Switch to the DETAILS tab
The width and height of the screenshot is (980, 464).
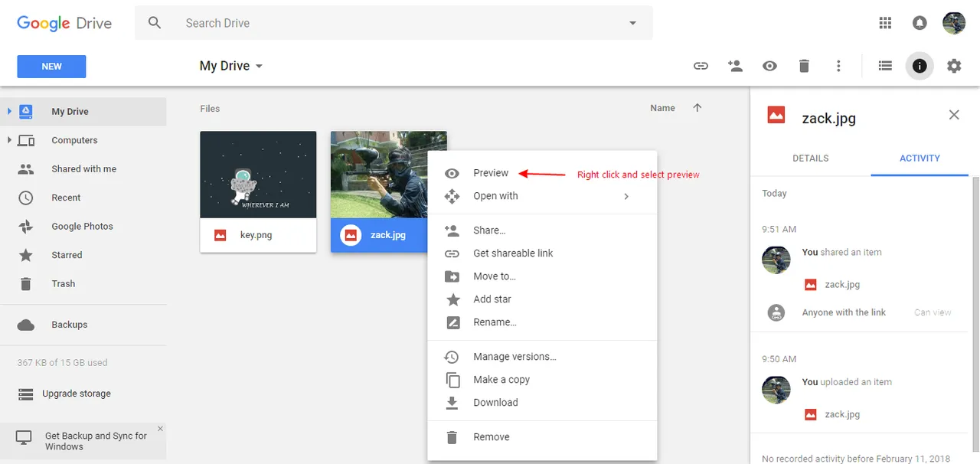[x=811, y=158]
